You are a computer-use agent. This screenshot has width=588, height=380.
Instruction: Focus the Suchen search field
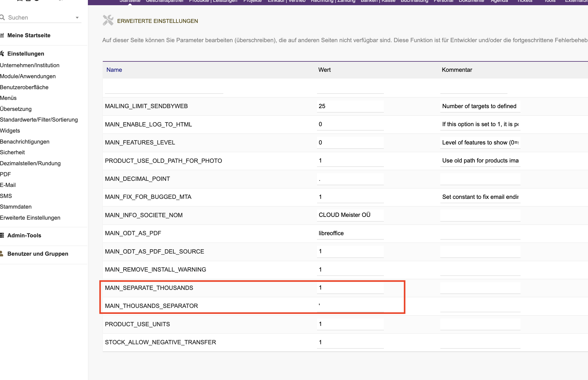click(x=40, y=18)
